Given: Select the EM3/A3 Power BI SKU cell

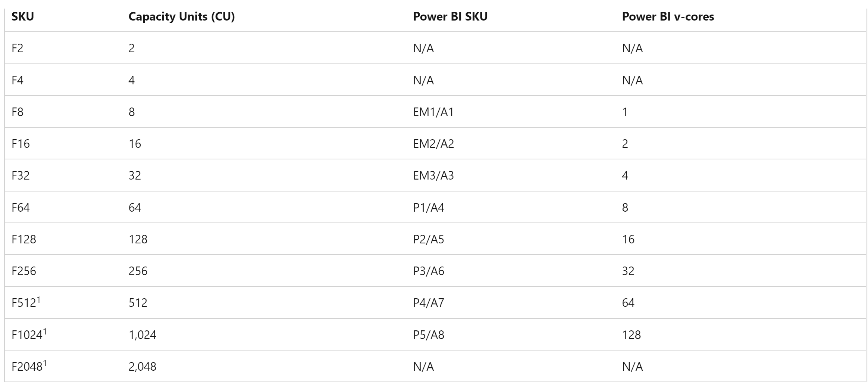Looking at the screenshot, I should 433,175.
